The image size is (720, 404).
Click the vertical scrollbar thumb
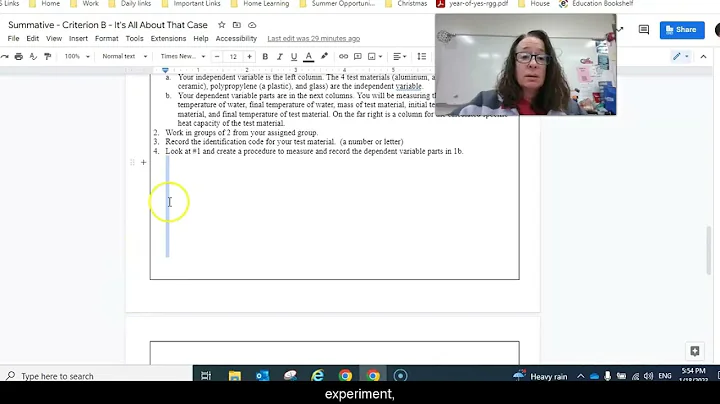[709, 250]
